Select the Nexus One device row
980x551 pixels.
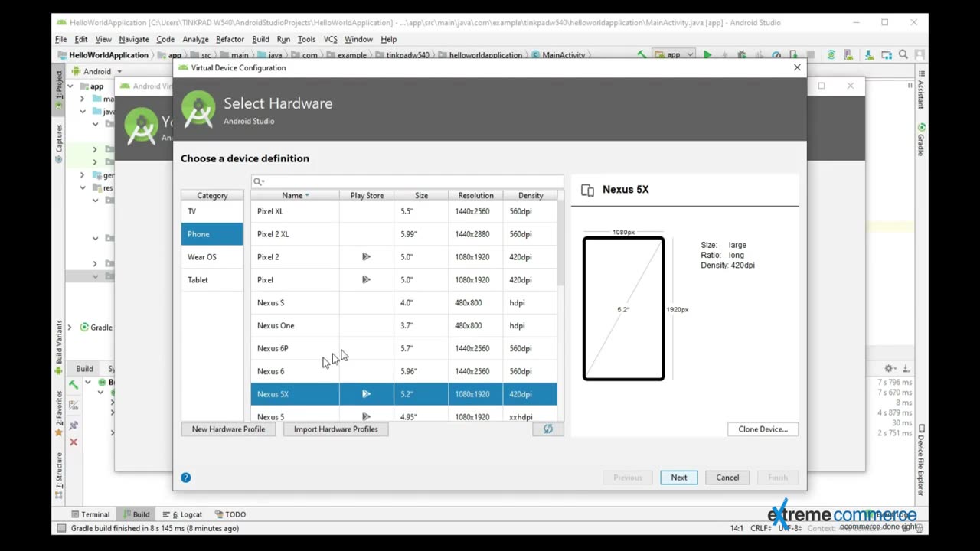[x=404, y=326]
